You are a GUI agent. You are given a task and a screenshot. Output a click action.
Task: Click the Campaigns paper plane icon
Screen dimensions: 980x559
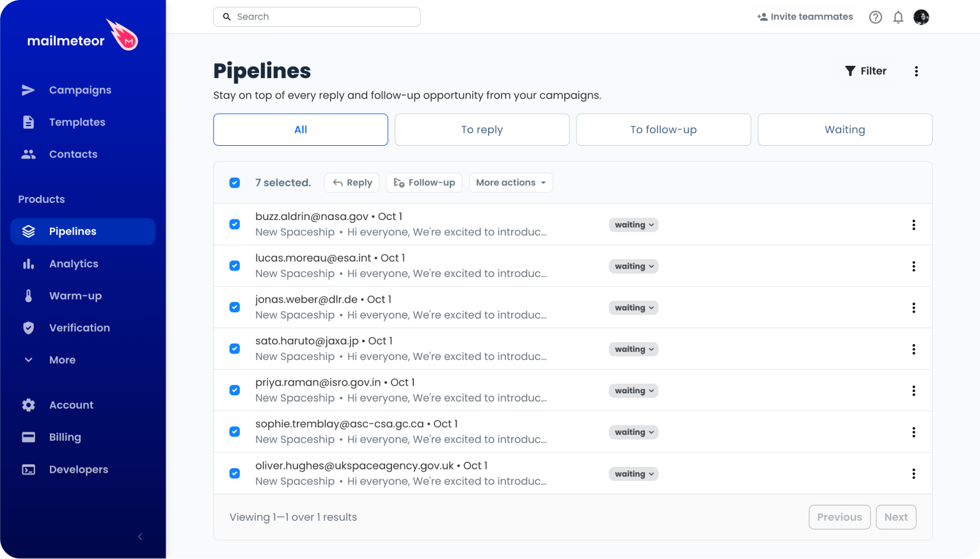point(28,90)
